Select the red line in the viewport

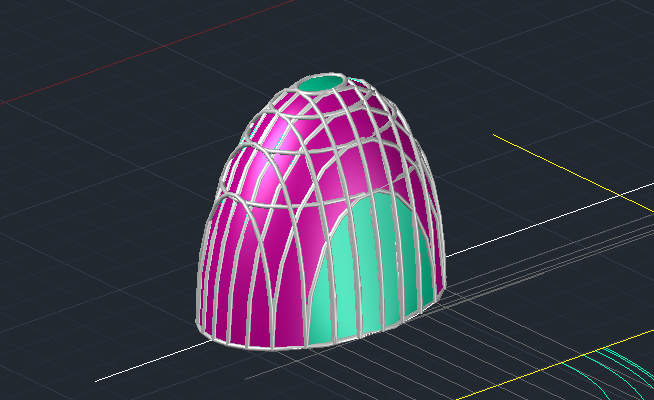coord(148,52)
